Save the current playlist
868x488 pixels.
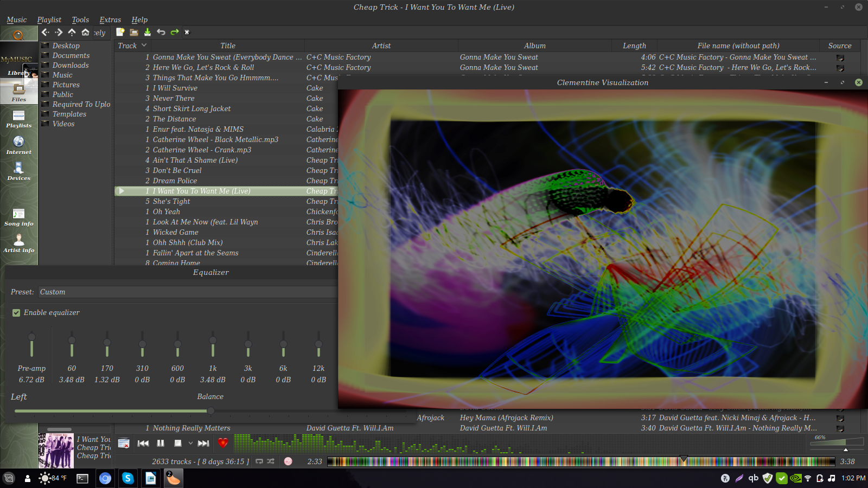pos(147,32)
